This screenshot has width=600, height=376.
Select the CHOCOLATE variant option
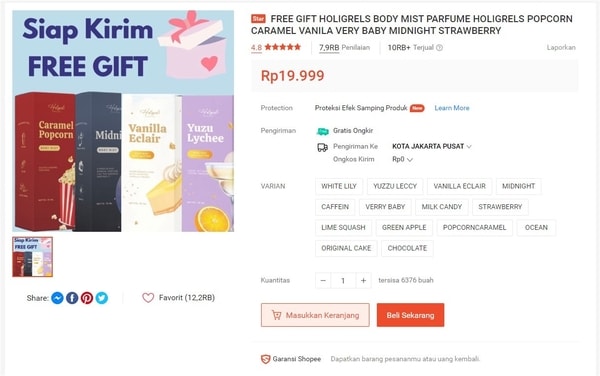coord(407,248)
